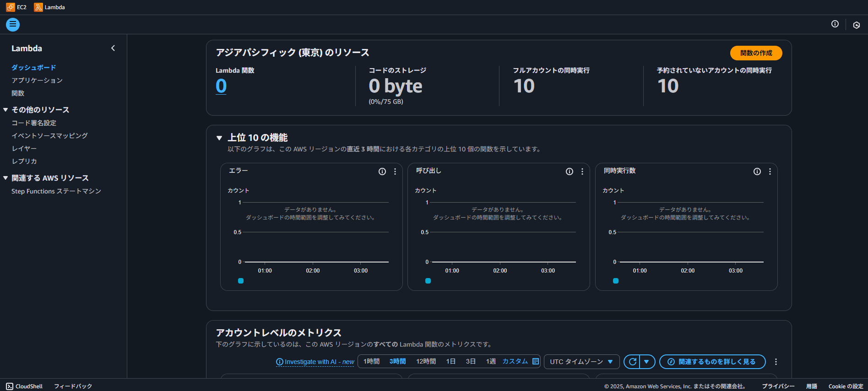The height and width of the screenshot is (391, 868).
Task: Open レイヤー in sidebar
Action: coord(24,148)
